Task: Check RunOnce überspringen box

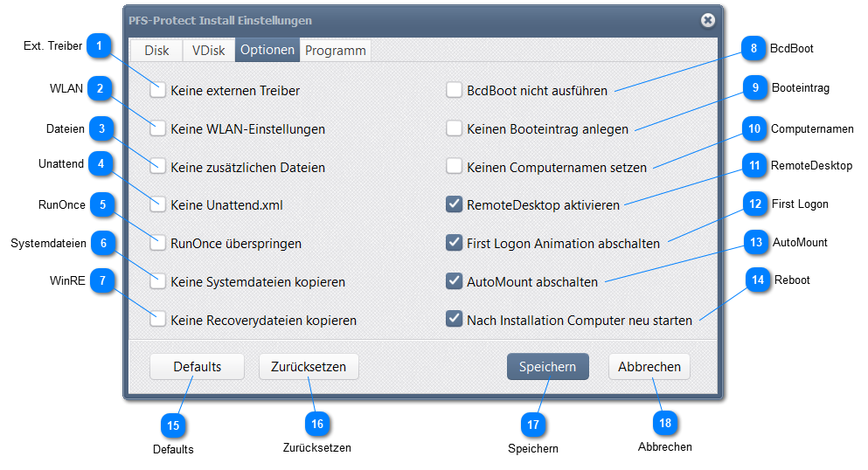Action: tap(158, 244)
